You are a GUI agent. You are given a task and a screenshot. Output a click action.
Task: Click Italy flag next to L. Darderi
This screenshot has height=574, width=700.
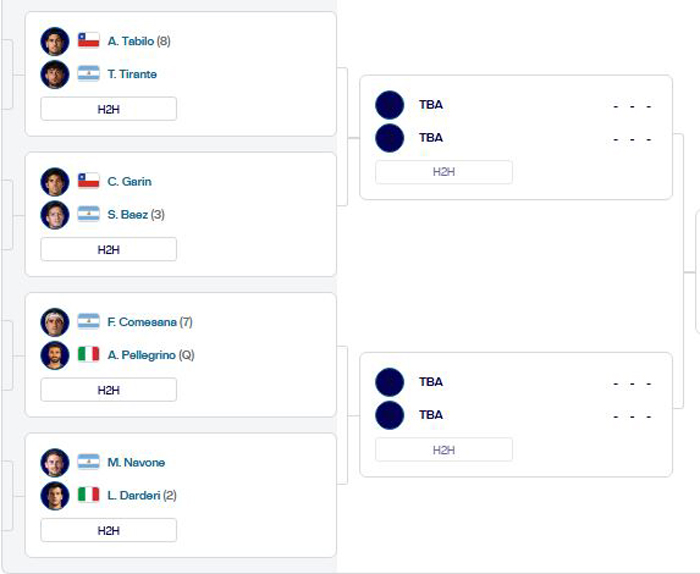(89, 495)
